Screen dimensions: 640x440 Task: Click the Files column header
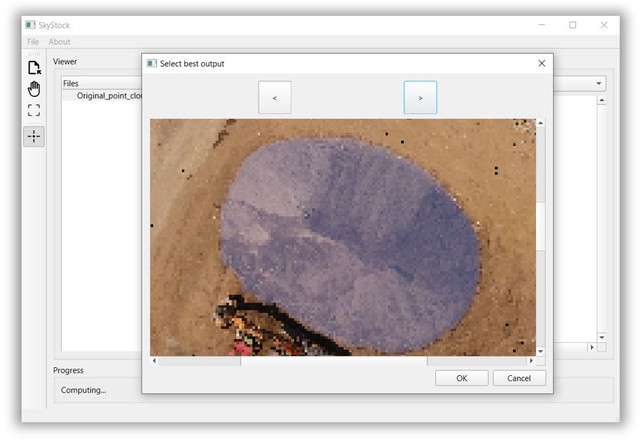(x=102, y=83)
